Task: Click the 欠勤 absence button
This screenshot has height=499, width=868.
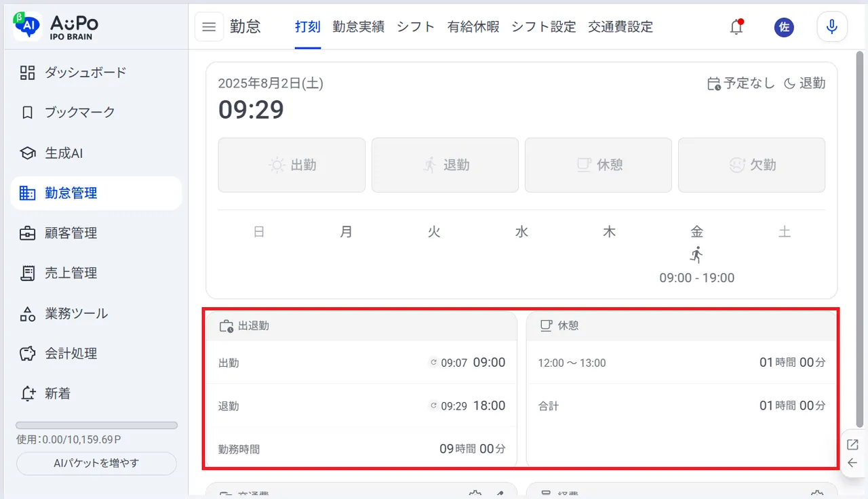Action: (751, 165)
